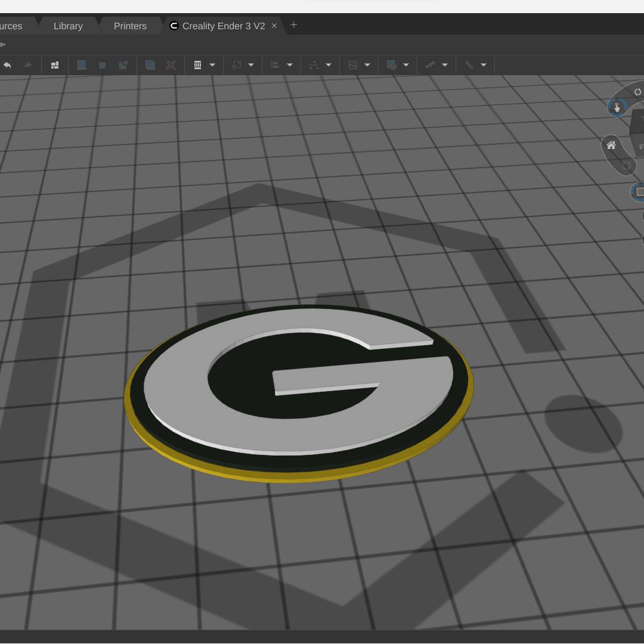Switch to the Library tab
This screenshot has height=644, width=644.
coord(68,26)
